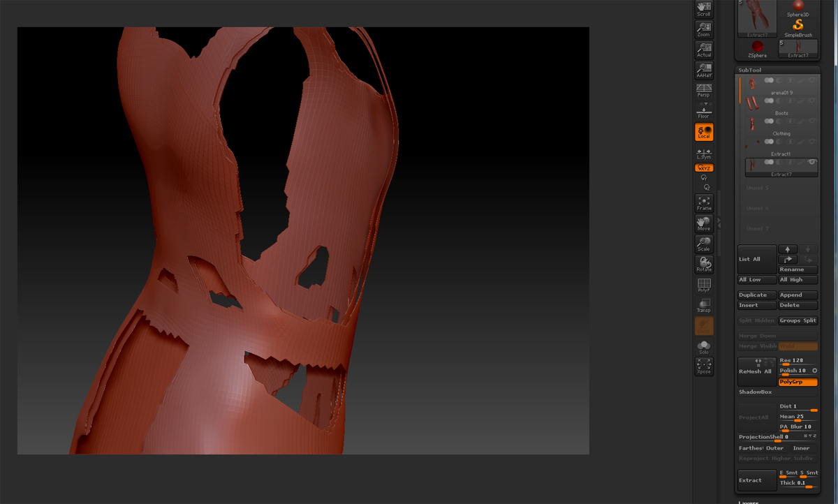Select the Scale transform icon
Viewport: 838px width, 504px height.
(x=704, y=244)
